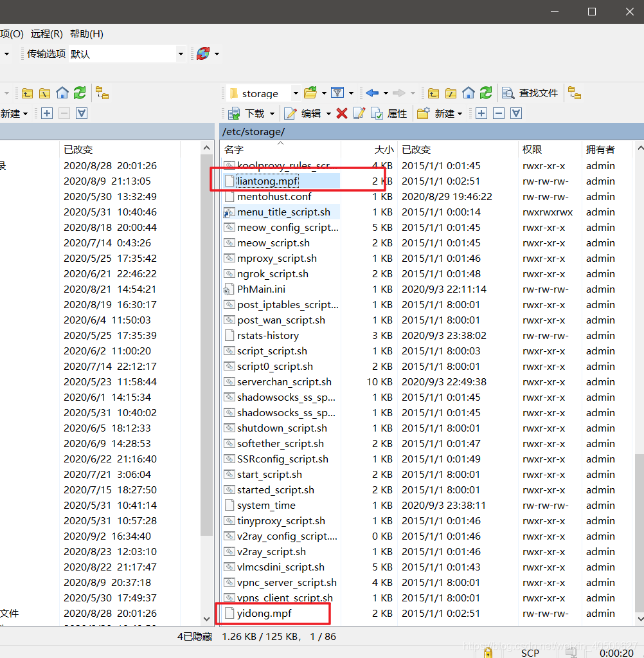Select the file system_time

click(x=266, y=506)
